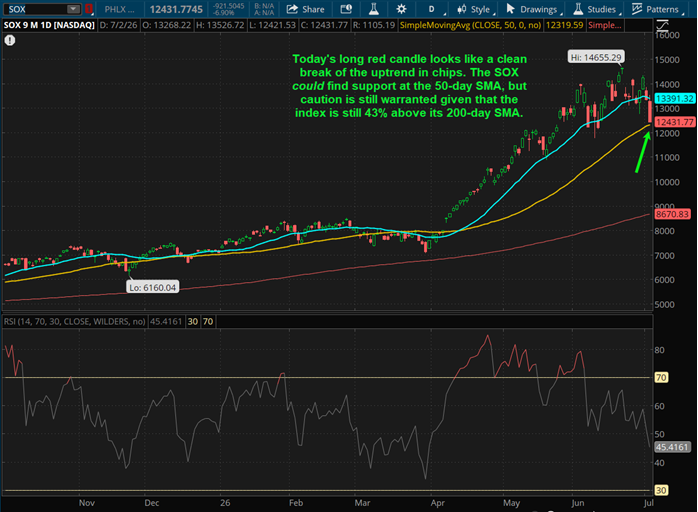The height and width of the screenshot is (512, 698).
Task: Click the exclamation warning icon on chart
Action: (10, 41)
